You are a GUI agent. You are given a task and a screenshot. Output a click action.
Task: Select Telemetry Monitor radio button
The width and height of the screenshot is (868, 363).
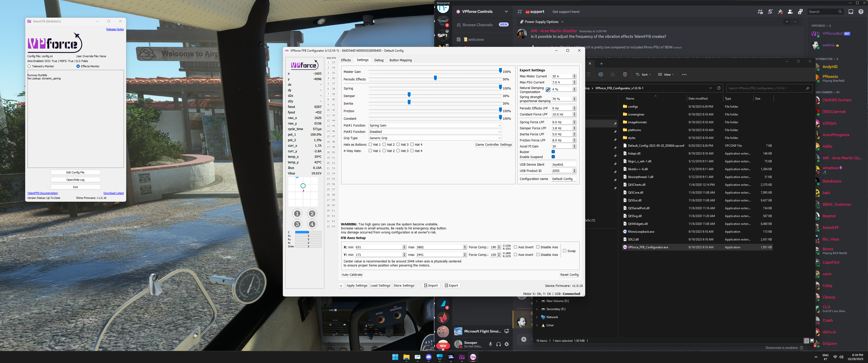(29, 66)
